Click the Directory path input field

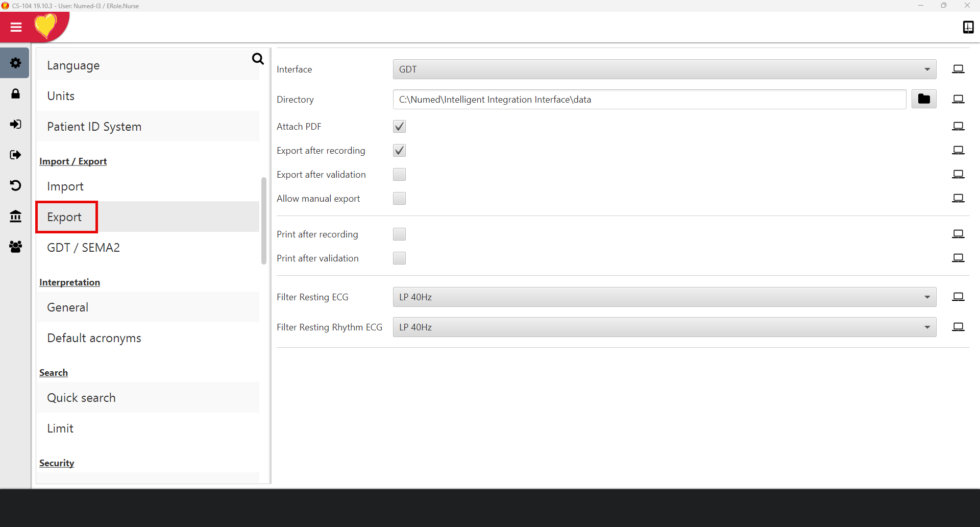tap(649, 100)
